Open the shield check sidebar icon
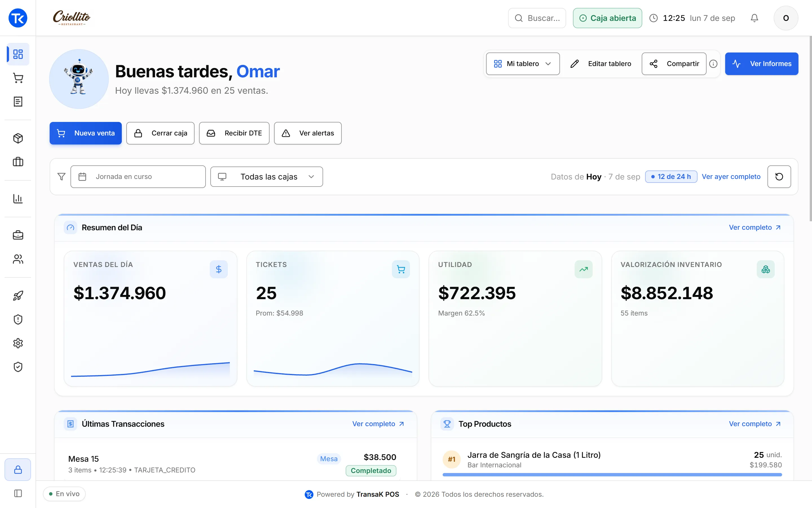This screenshot has width=812, height=508. pos(18,367)
